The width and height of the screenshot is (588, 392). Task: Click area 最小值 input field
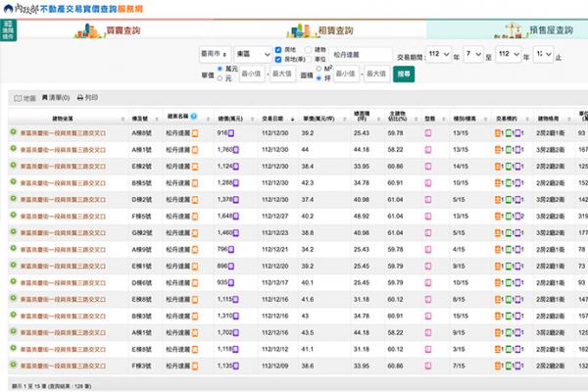(x=346, y=73)
